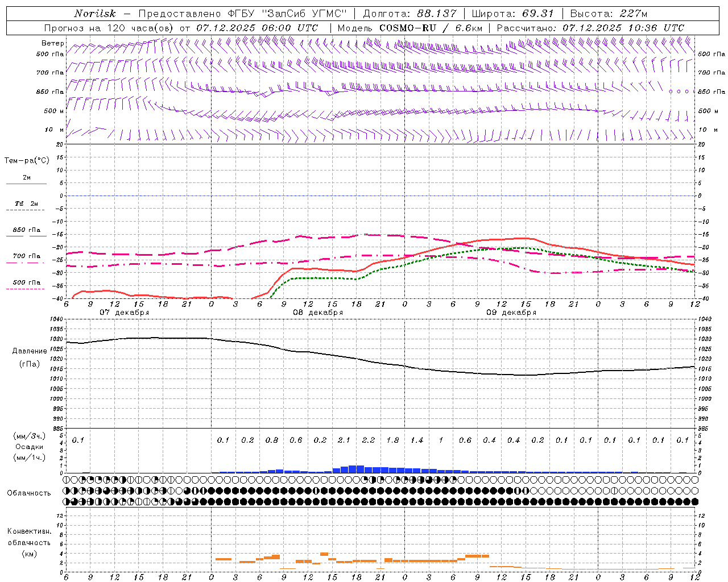Viewport: 728px width, 582px height.
Task: Click the 07 декабря date label
Action: click(125, 313)
